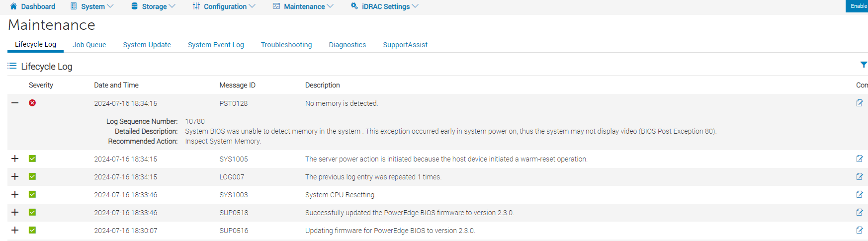Expand the SYS1005 log entry
Image resolution: width=868 pixels, height=241 pixels.
click(x=15, y=159)
